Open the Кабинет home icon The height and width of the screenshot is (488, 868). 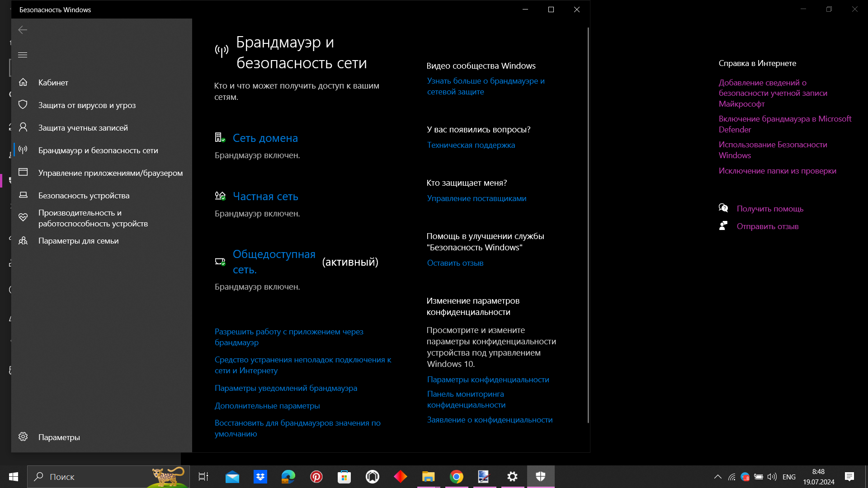[23, 82]
